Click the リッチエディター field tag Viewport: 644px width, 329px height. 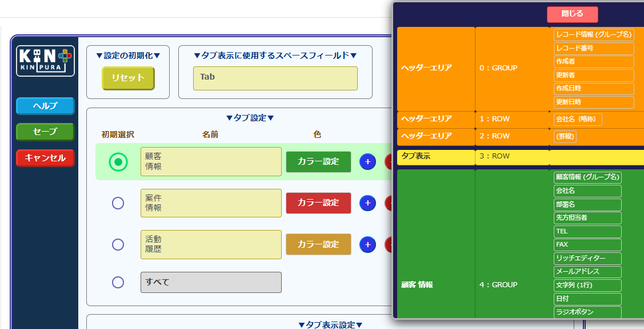(x=588, y=258)
